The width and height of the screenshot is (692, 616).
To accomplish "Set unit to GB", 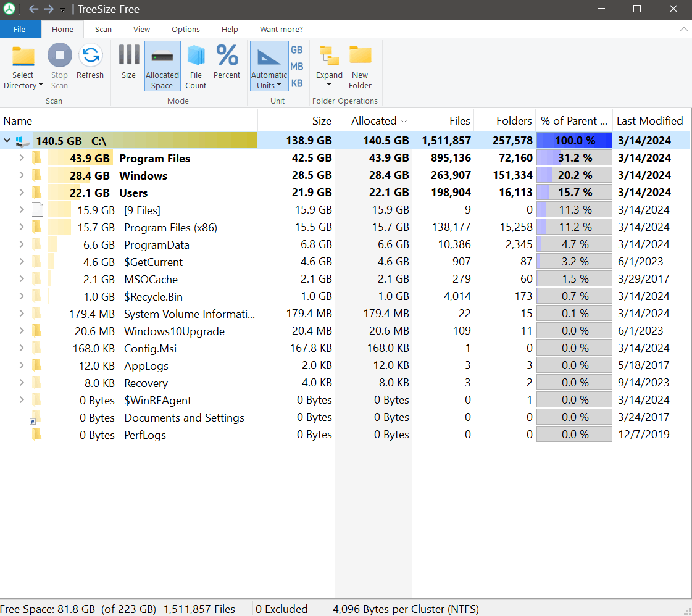I will (x=297, y=50).
